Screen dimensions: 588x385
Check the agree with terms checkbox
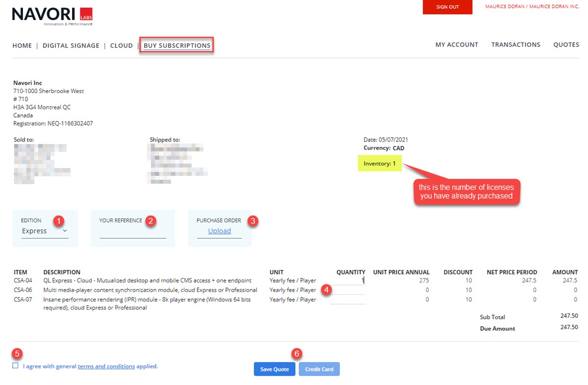16,365
